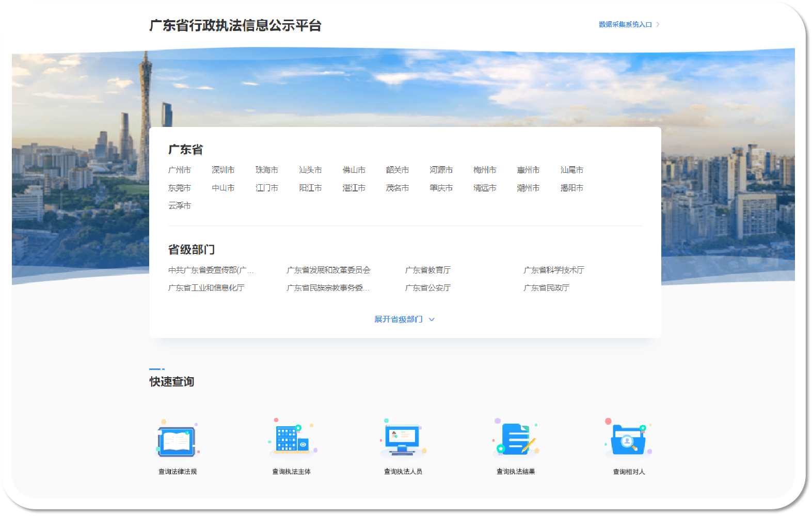Image resolution: width=812 pixels, height=516 pixels.
Task: Select 广州市 from city list
Action: (179, 170)
